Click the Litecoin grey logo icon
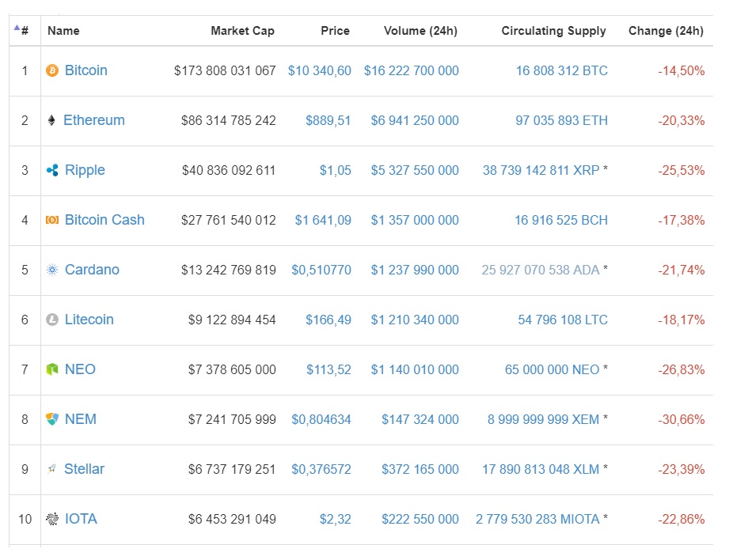Viewport: 729px width, 560px height. [x=52, y=320]
